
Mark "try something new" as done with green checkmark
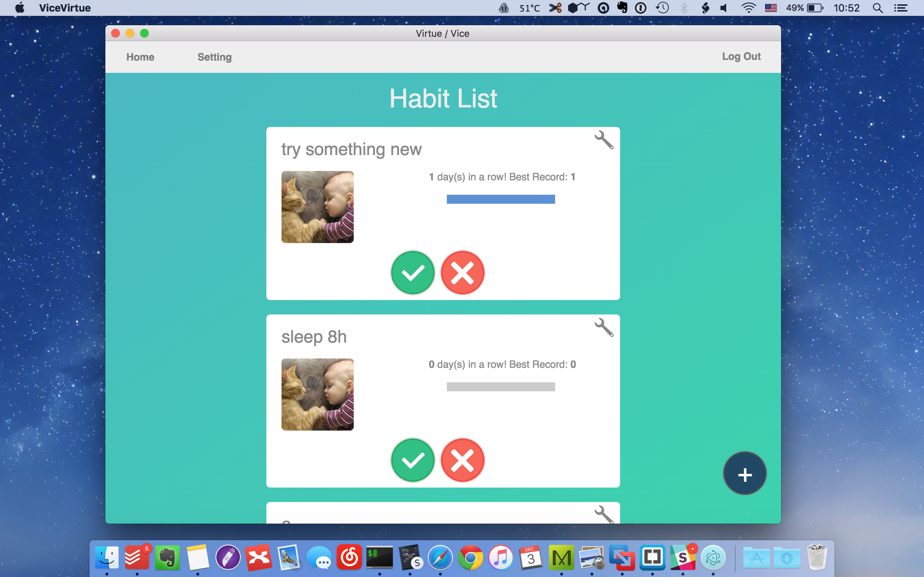point(413,272)
